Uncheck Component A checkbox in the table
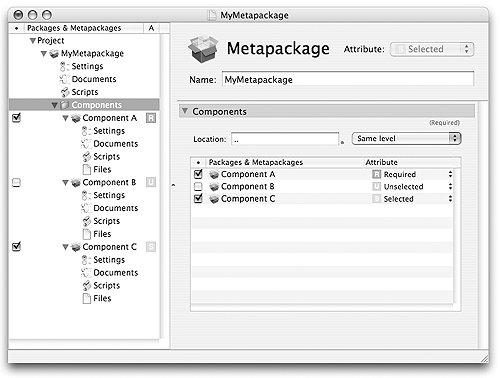This screenshot has width=500, height=378. point(198,174)
